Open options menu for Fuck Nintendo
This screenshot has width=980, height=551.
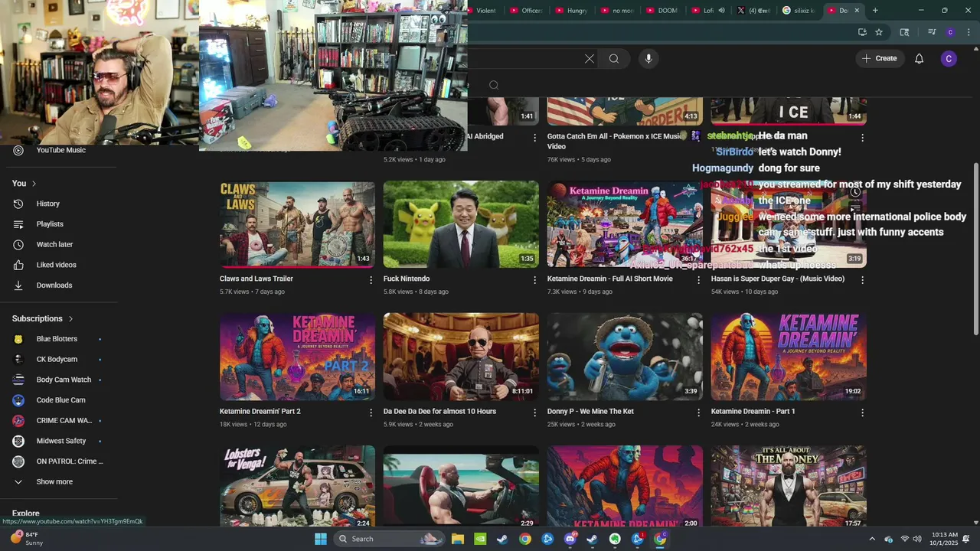534,280
